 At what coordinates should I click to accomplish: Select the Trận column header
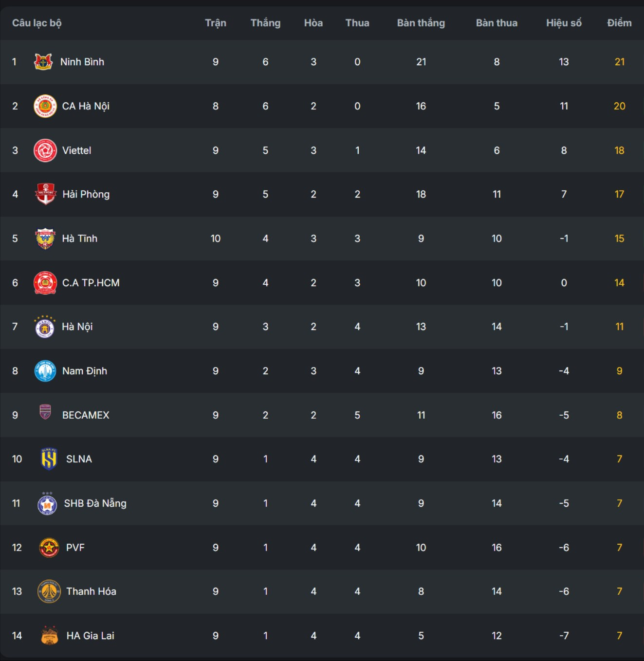[x=215, y=23]
